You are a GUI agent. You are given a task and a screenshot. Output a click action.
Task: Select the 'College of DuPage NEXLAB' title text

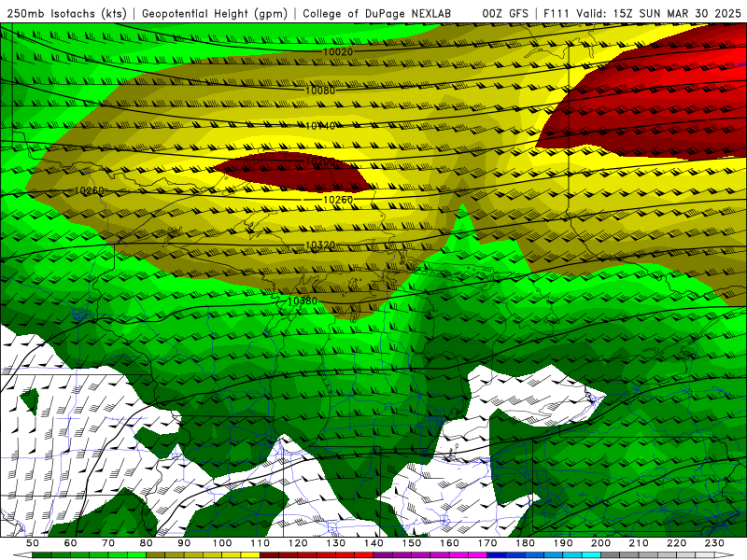377,14
